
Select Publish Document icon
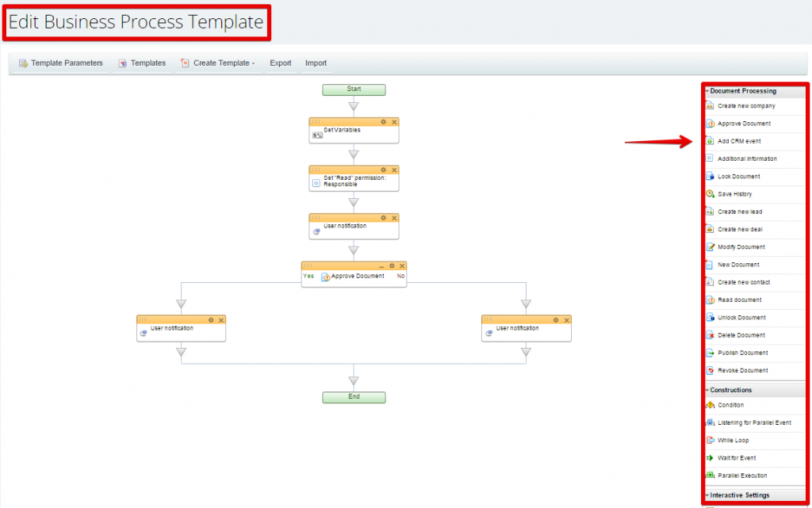(710, 353)
